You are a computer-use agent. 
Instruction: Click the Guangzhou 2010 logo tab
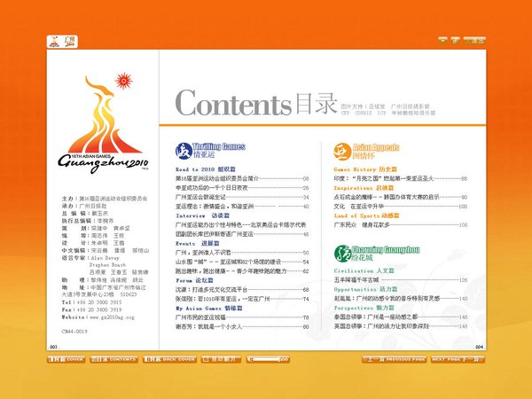click(x=62, y=42)
